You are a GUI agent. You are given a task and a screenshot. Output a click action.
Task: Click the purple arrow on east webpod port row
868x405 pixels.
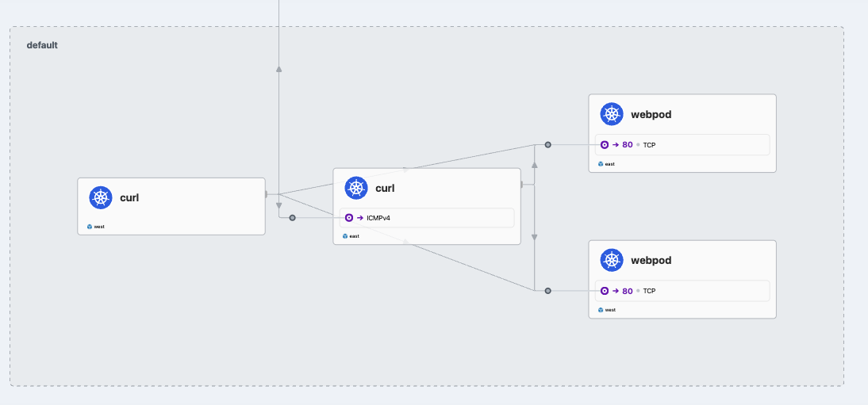616,145
